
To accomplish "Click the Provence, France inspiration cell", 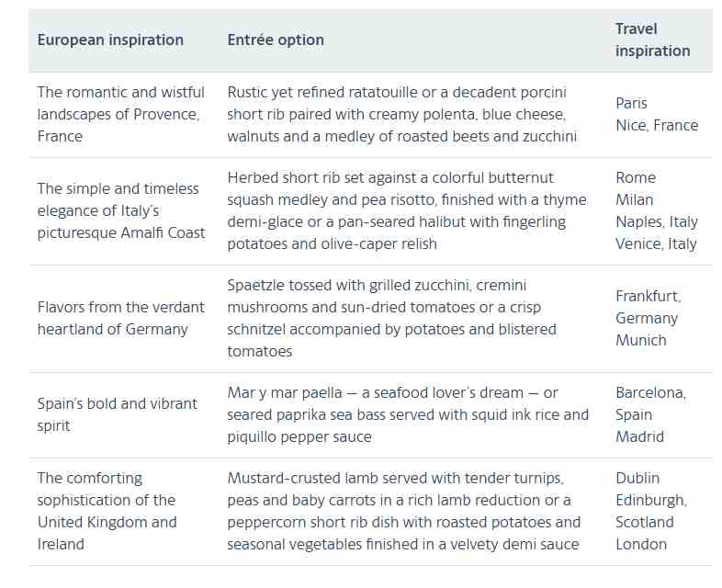I will (118, 114).
